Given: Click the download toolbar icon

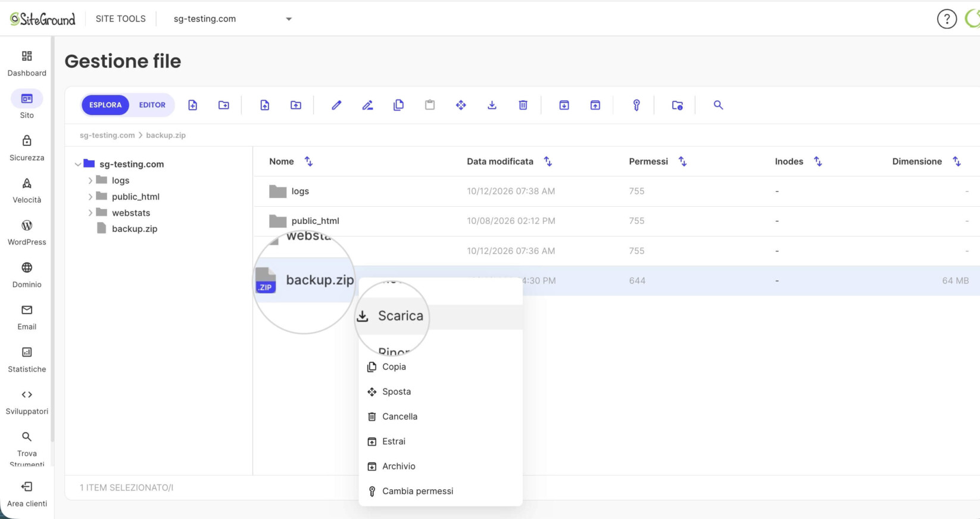Looking at the screenshot, I should click(x=492, y=105).
